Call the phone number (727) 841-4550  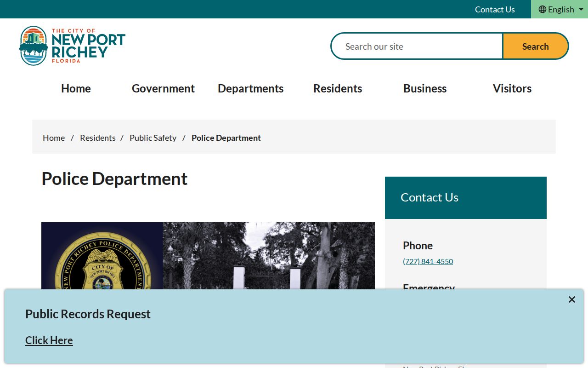pos(428,261)
